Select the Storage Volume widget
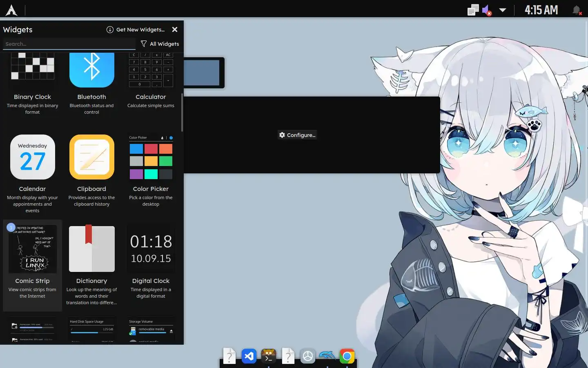 pyautogui.click(x=151, y=329)
